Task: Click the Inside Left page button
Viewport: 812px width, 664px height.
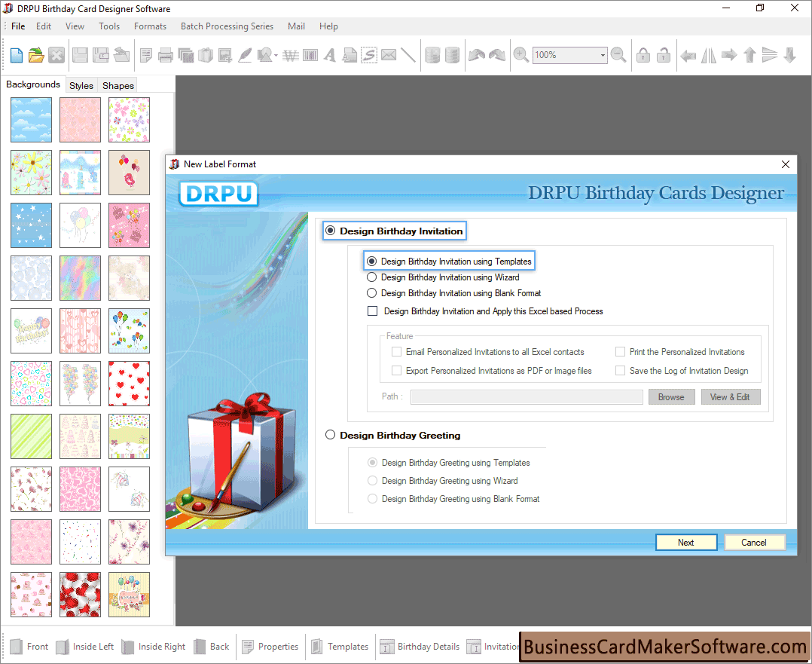Action: coord(84,647)
